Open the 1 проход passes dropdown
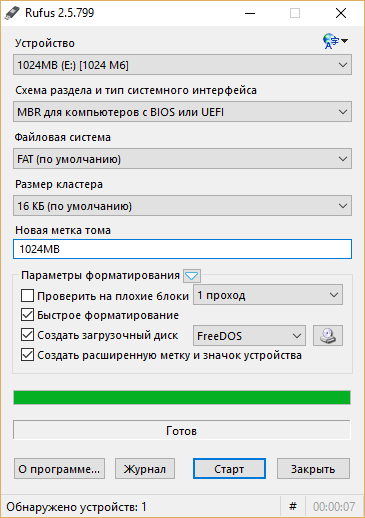 tap(268, 295)
